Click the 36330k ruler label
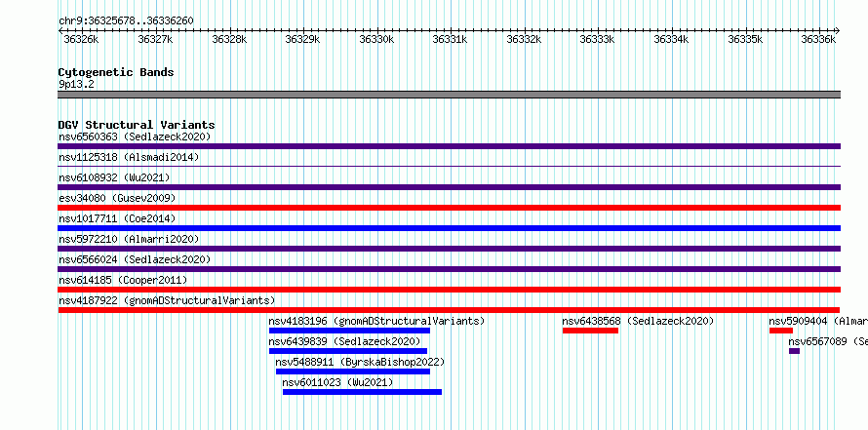Screen dimensions: 868x430 pos(376,39)
